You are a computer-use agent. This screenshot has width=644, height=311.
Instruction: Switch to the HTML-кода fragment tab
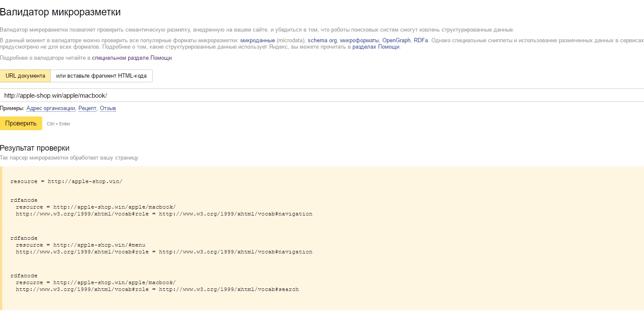pyautogui.click(x=101, y=76)
